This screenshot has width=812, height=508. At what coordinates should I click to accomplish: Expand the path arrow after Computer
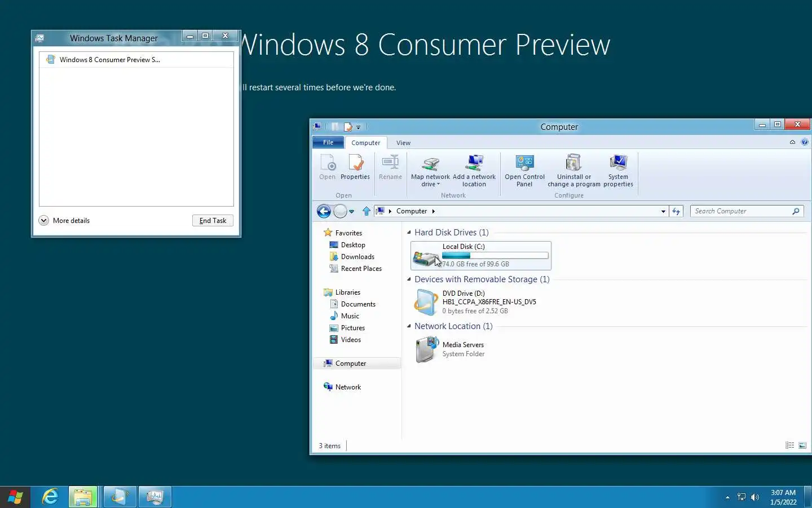[x=433, y=211]
